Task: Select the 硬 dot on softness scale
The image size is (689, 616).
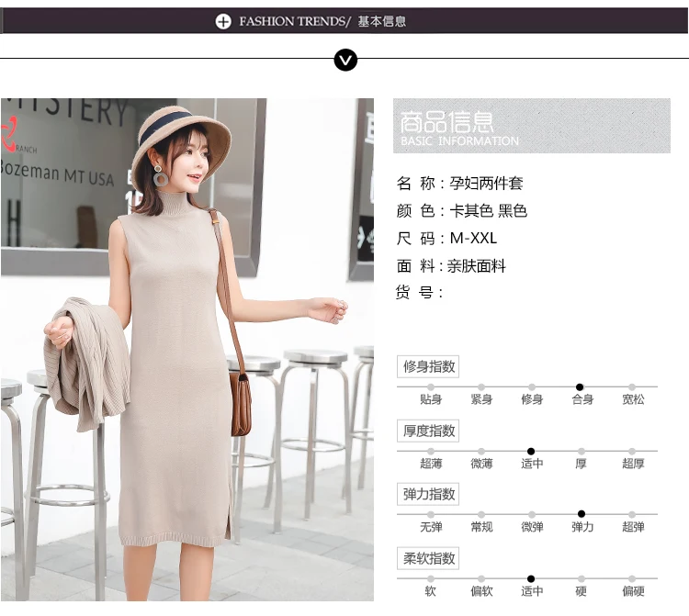Action: tap(582, 578)
